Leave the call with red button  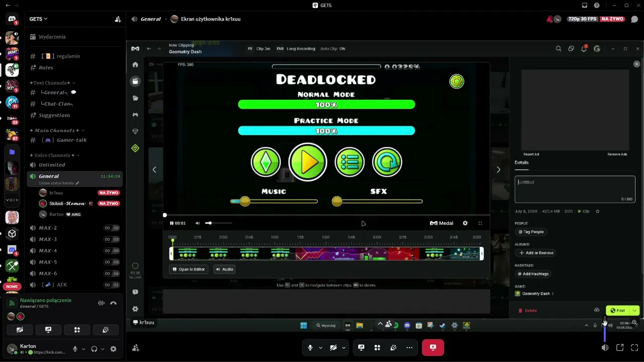point(433,347)
